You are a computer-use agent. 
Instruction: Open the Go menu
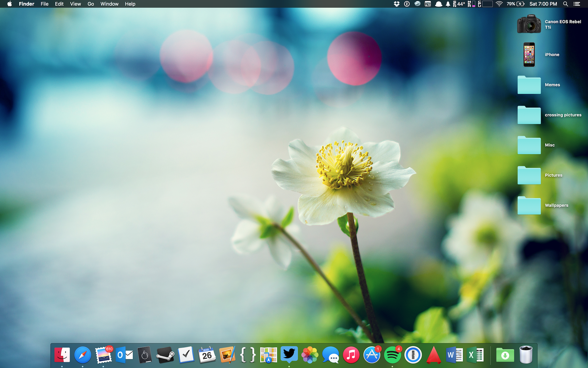[x=91, y=4]
